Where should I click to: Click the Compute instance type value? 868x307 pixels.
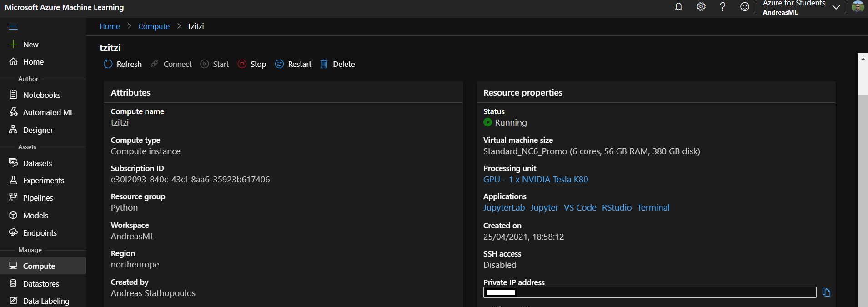(146, 151)
